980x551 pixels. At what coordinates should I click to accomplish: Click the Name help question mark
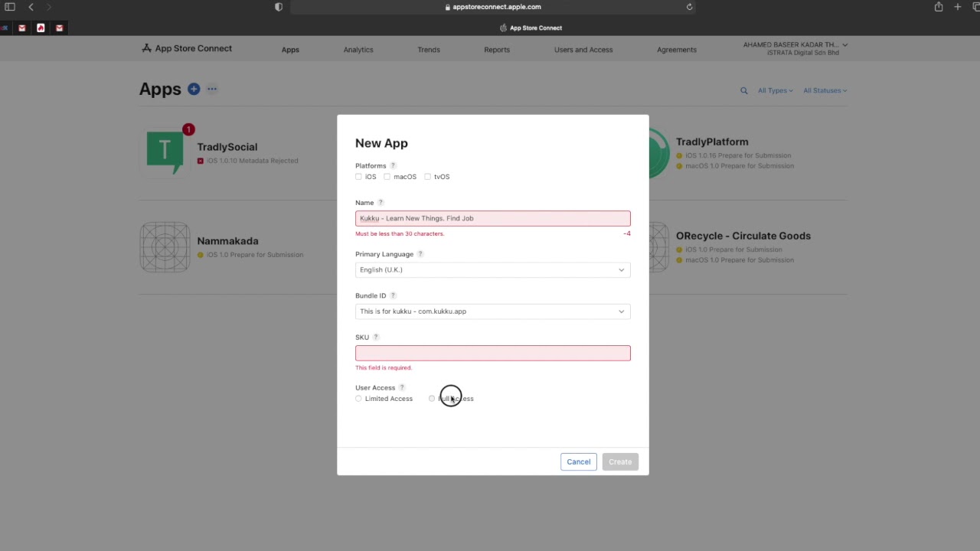(381, 203)
